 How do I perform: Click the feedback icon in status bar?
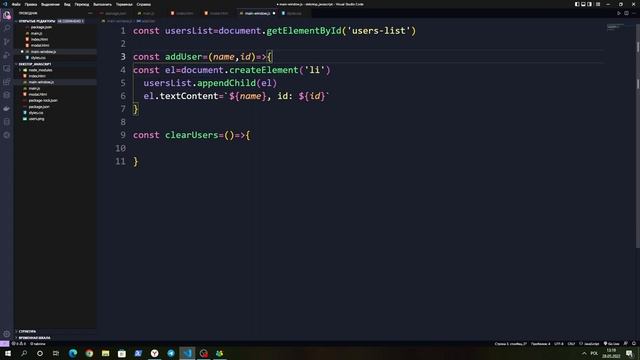point(626,344)
